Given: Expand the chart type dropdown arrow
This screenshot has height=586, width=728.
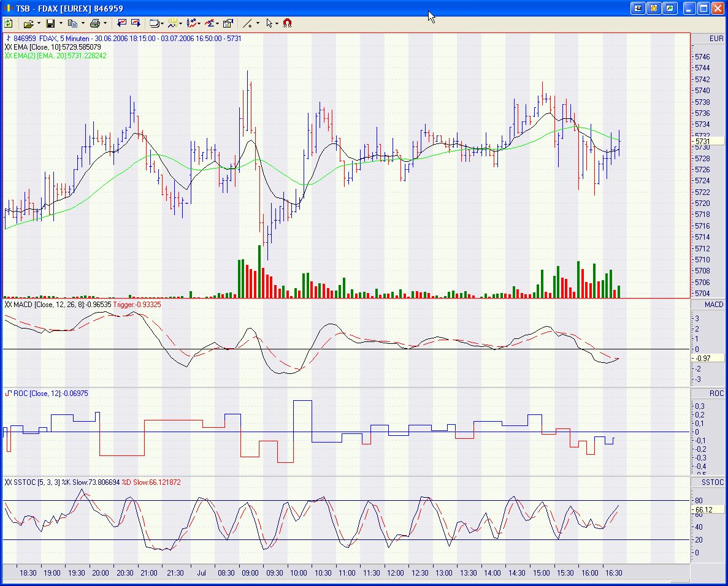Looking at the screenshot, I should pos(199,24).
